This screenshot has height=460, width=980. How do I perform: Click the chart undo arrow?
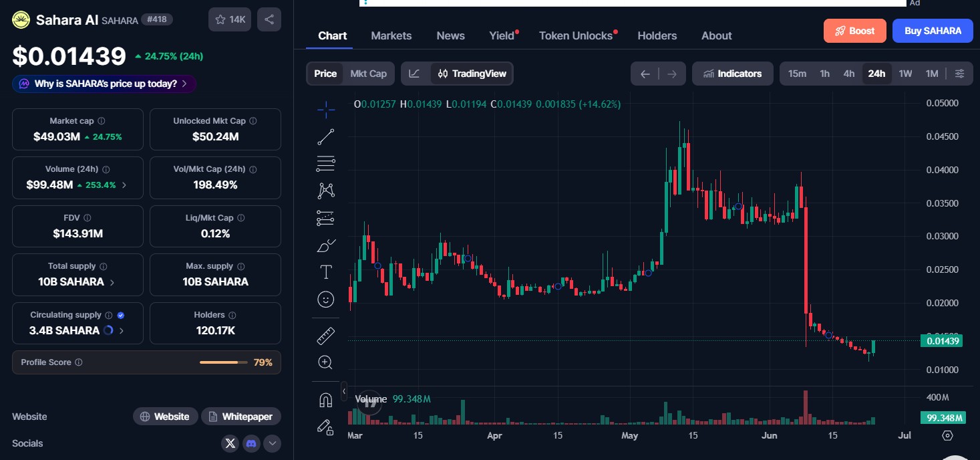[645, 74]
